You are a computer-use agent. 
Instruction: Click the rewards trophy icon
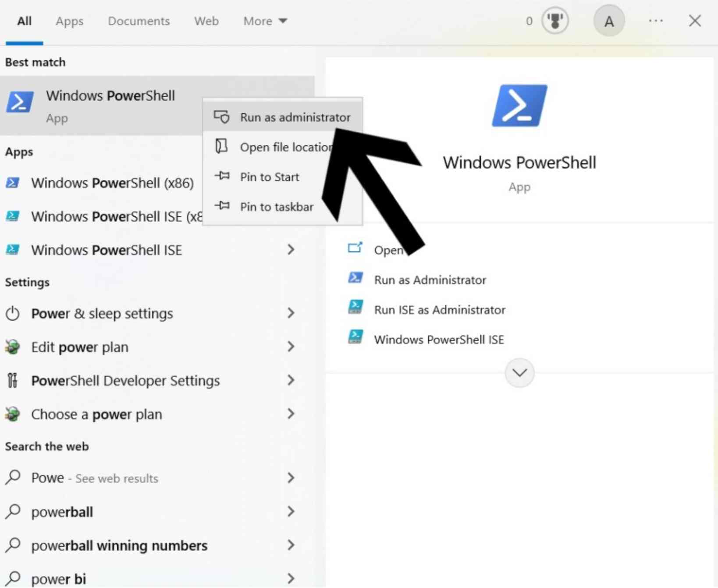click(555, 21)
